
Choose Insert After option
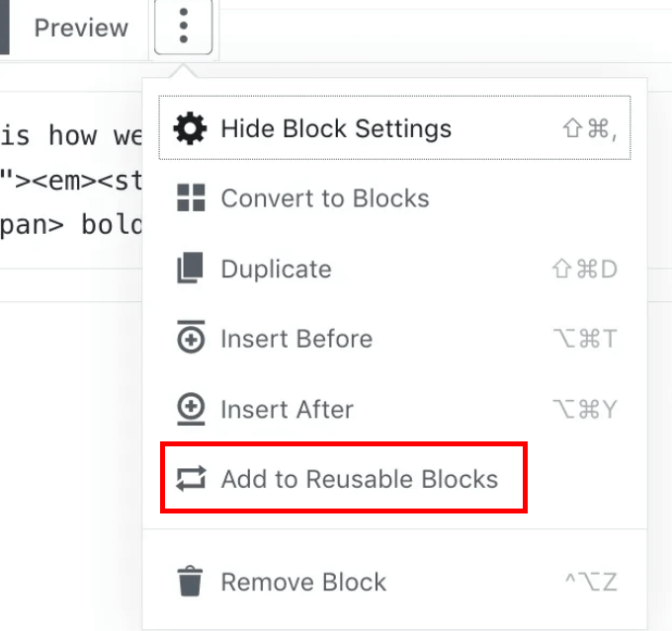pyautogui.click(x=394, y=409)
